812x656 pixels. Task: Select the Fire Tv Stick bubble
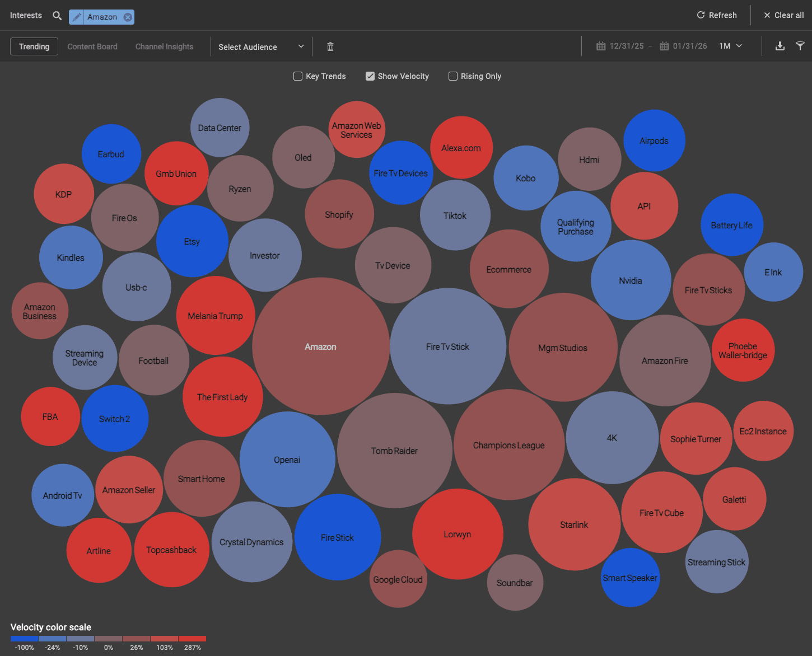[448, 346]
